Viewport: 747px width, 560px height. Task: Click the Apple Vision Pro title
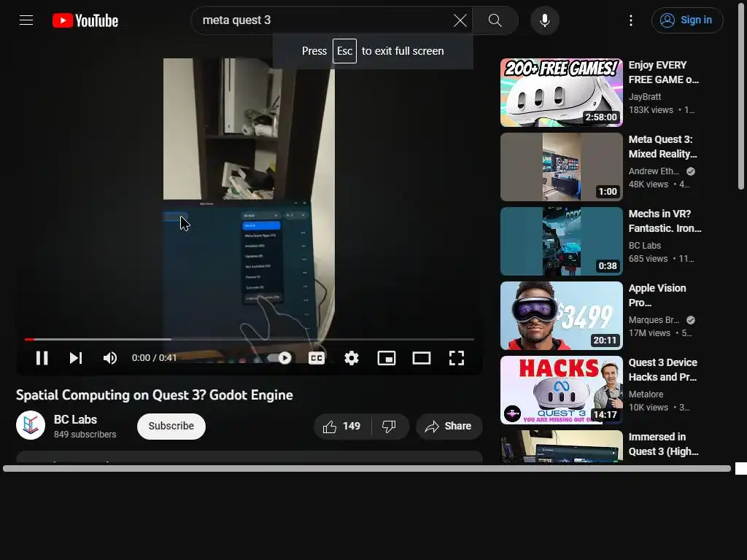657,295
